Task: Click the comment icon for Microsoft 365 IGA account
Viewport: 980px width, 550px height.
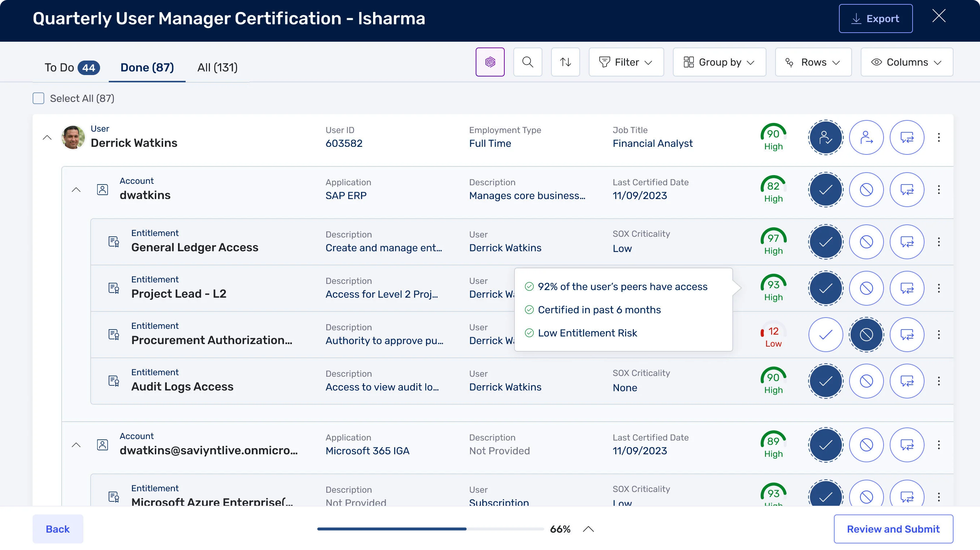Action: click(x=908, y=445)
